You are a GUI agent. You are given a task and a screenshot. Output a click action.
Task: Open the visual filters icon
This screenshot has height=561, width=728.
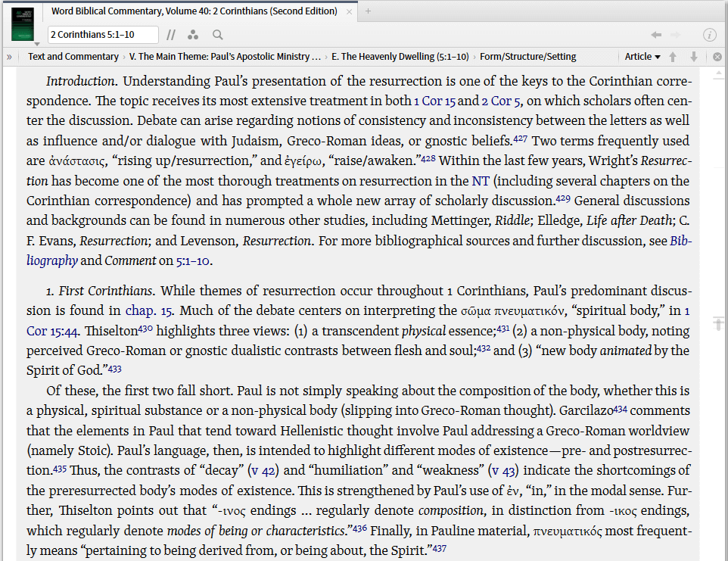click(x=193, y=35)
